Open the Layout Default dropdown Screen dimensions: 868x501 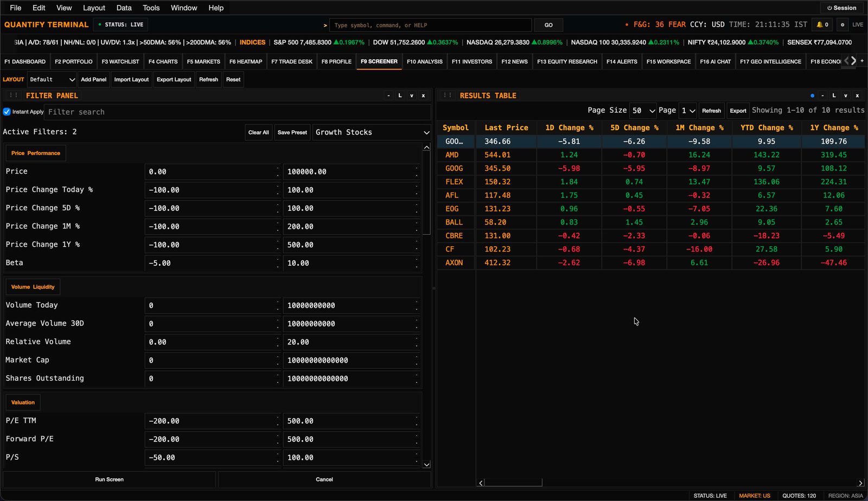(52, 79)
